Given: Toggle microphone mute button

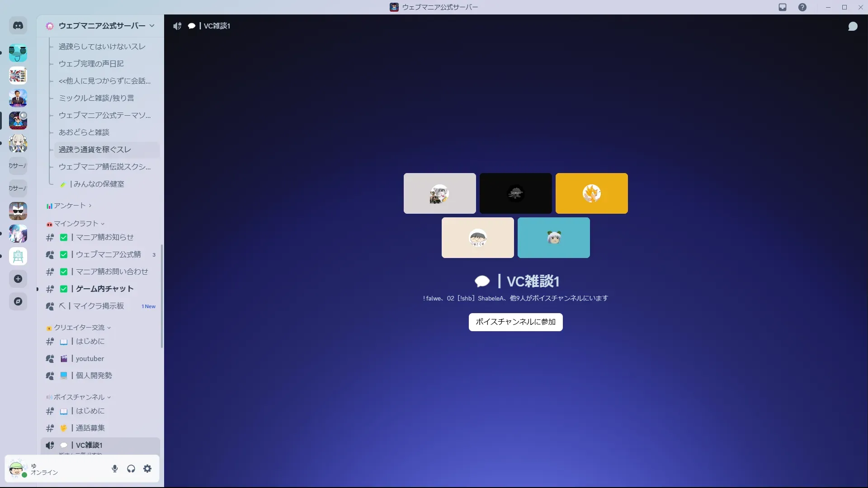Looking at the screenshot, I should point(115,469).
